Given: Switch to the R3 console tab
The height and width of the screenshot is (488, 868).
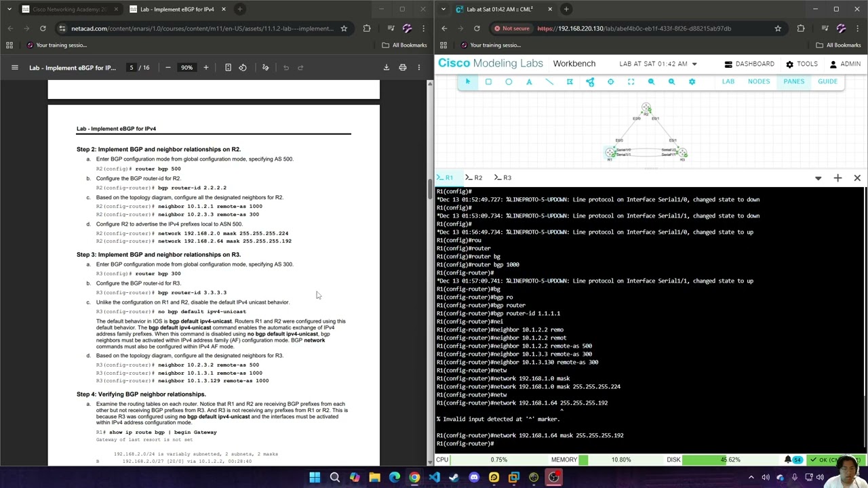Looking at the screenshot, I should [504, 178].
